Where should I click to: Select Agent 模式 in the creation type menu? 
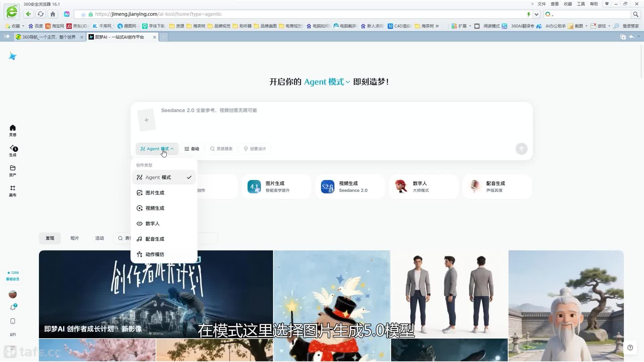tap(164, 177)
